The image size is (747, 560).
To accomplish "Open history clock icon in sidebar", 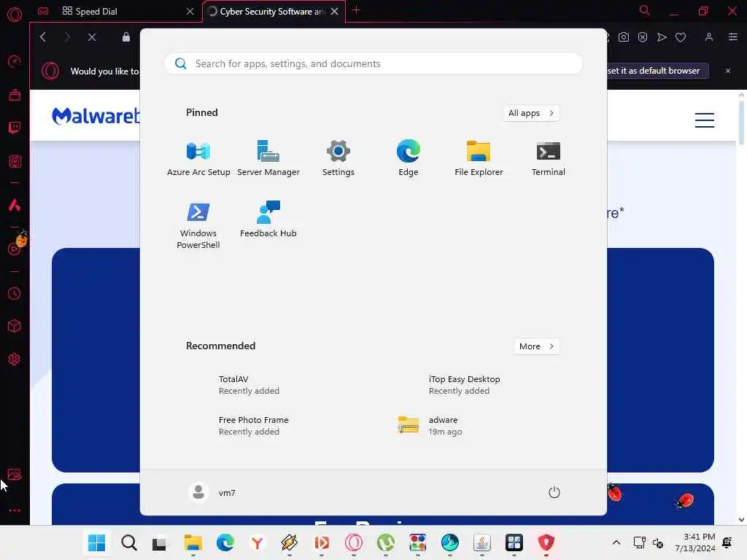I will pos(15,293).
